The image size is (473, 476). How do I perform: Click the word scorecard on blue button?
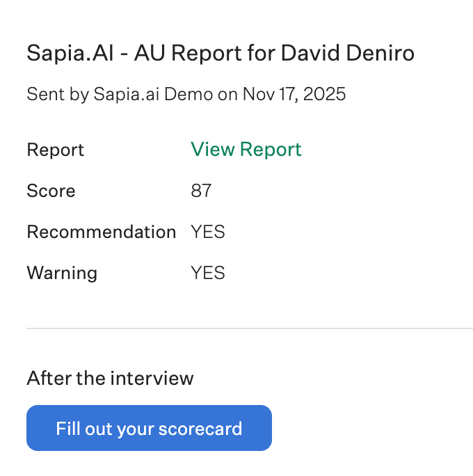click(200, 428)
